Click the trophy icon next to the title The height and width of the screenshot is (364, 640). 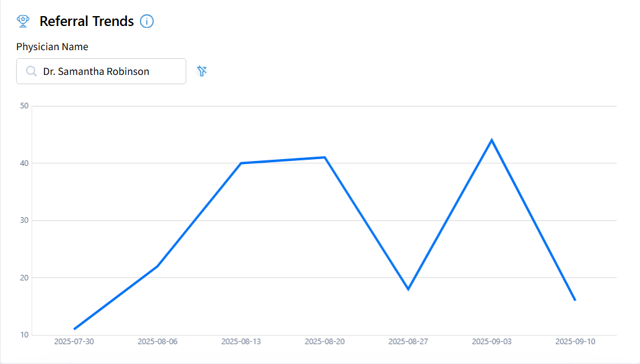pos(23,21)
